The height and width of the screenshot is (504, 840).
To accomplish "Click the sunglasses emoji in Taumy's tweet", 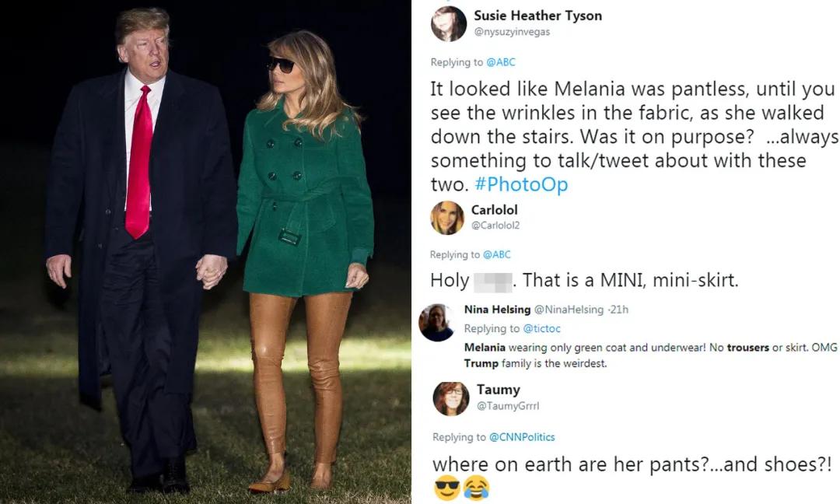I will pos(446,488).
